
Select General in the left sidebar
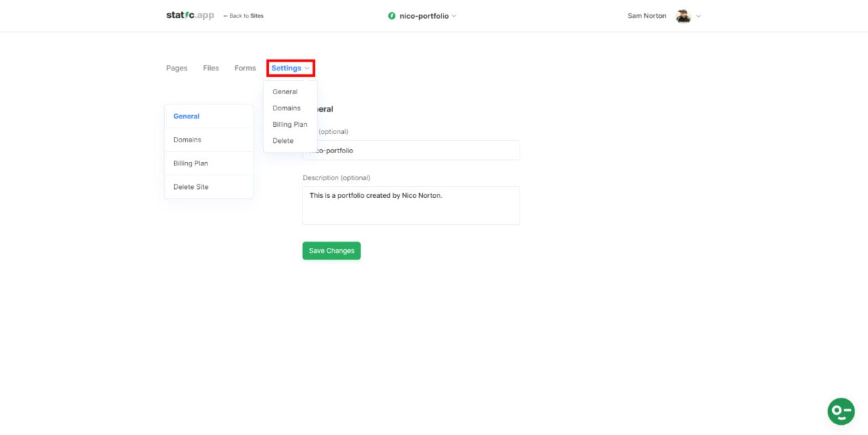pos(209,116)
